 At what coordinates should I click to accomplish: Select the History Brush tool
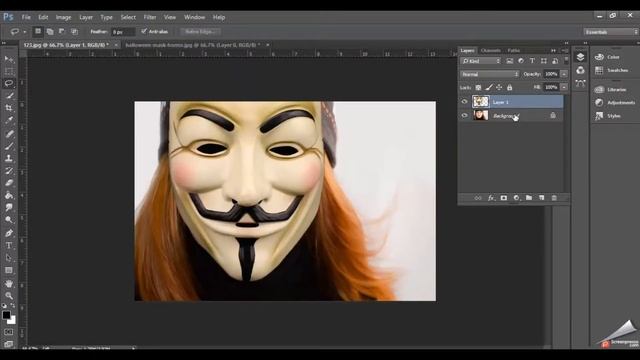coord(9,171)
